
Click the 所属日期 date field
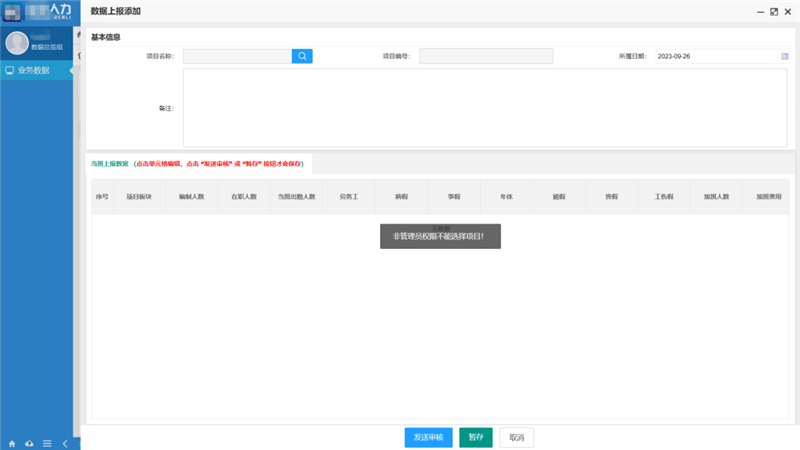click(714, 56)
